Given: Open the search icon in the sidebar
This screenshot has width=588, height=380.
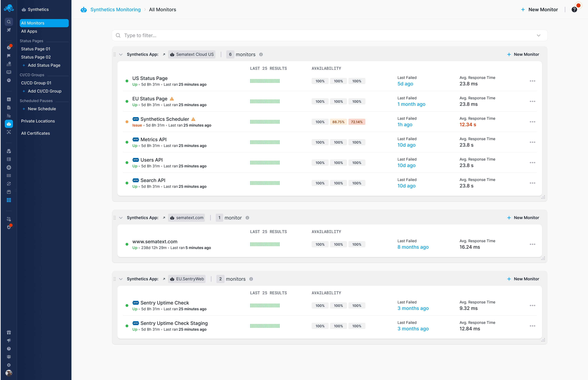Looking at the screenshot, I should (x=9, y=22).
